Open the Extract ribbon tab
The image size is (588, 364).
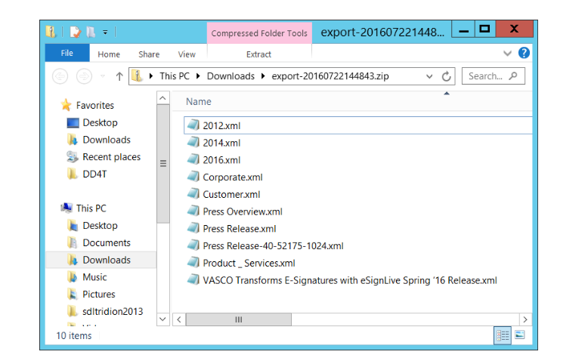point(258,54)
